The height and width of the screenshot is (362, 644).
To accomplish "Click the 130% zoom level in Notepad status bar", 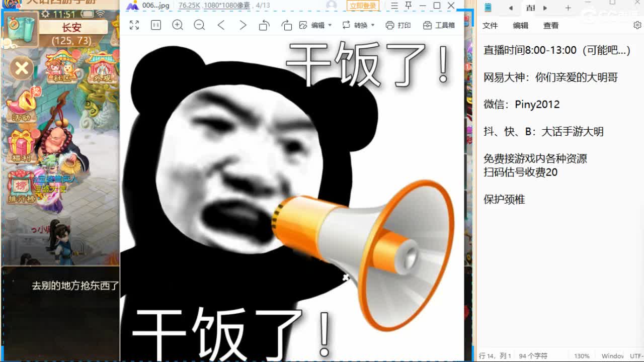I will [x=582, y=356].
